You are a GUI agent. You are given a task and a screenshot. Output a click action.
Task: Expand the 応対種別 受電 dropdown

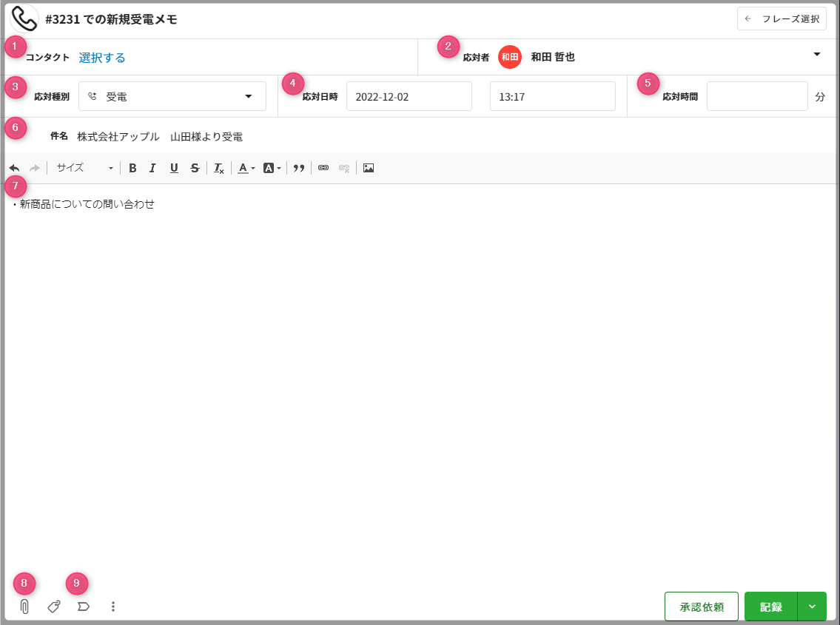coord(172,96)
